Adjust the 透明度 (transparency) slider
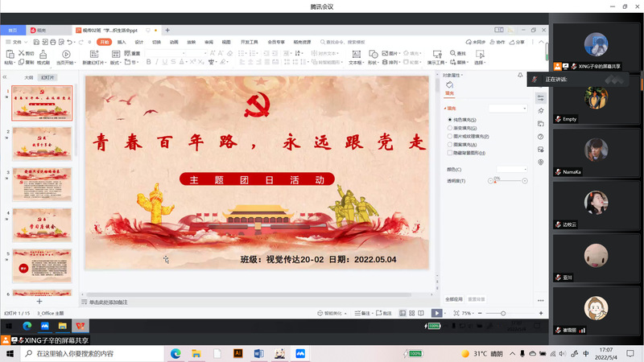 click(507, 181)
